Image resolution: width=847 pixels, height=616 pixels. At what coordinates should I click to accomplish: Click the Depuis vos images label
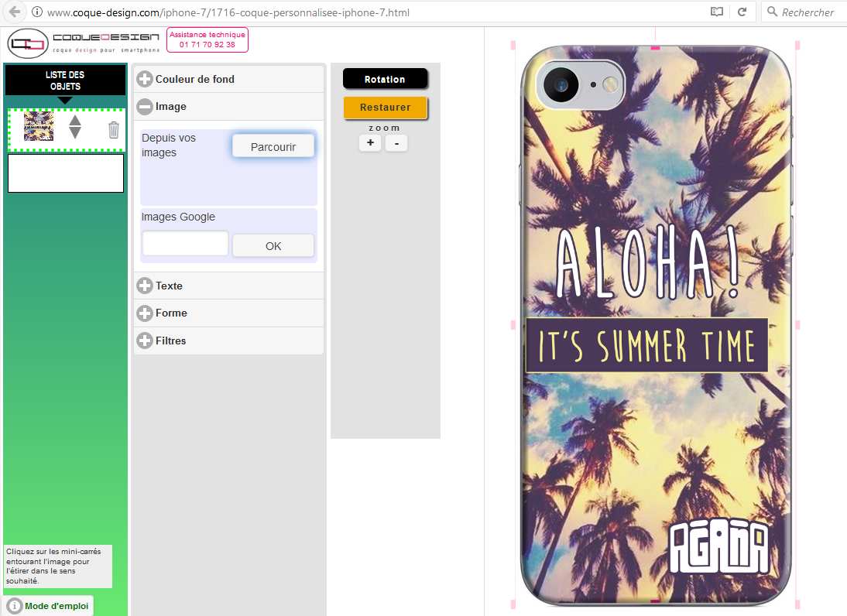pyautogui.click(x=169, y=145)
